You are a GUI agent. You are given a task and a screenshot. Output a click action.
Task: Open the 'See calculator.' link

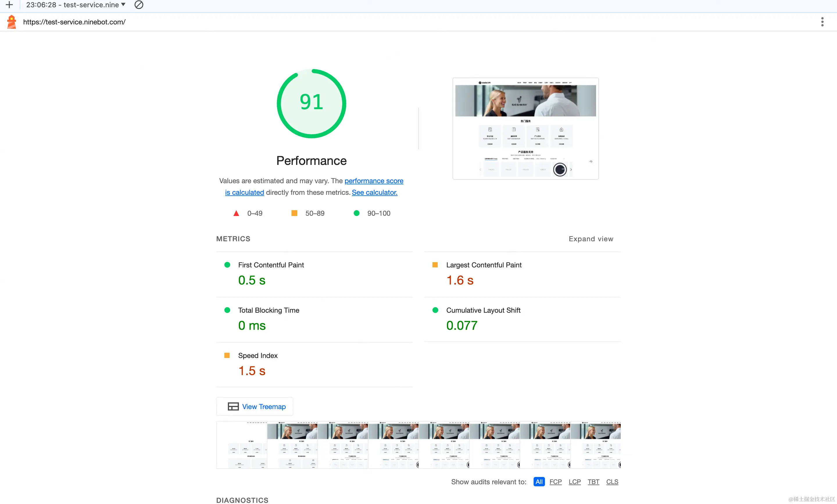(374, 192)
